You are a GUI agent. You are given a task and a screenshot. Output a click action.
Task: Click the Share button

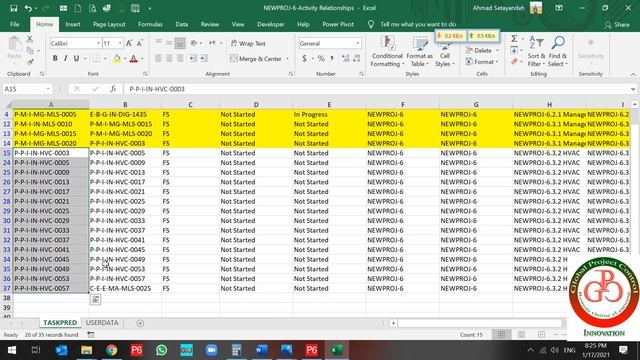(617, 25)
